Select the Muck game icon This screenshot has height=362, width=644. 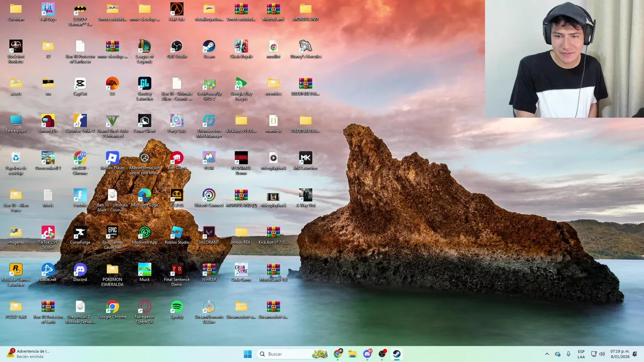(144, 273)
